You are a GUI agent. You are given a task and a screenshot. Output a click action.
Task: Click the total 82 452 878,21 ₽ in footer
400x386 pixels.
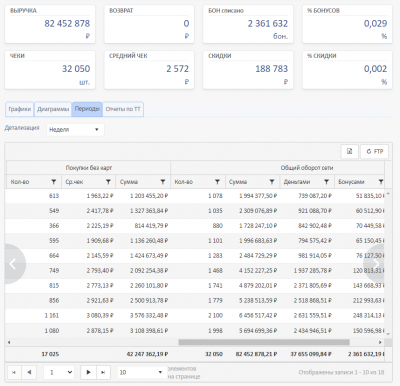coord(257,354)
